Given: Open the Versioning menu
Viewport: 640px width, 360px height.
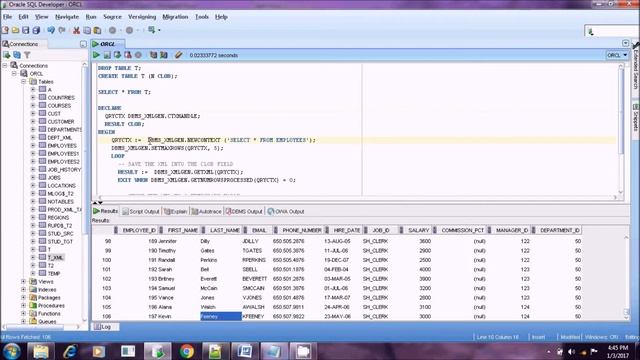Looking at the screenshot, I should 142,17.
